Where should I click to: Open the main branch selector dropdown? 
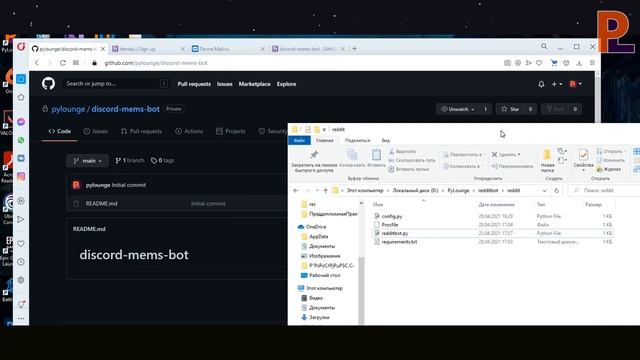87,161
